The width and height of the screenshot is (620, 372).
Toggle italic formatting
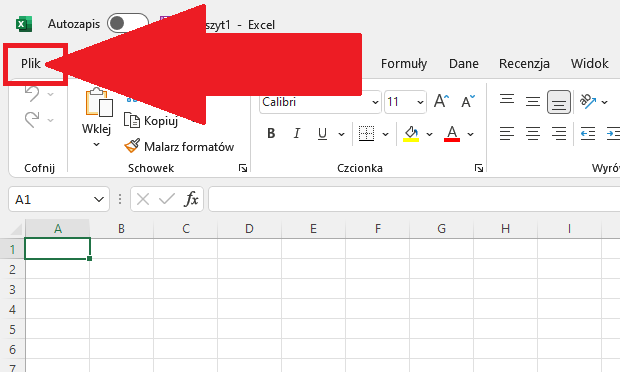click(x=297, y=134)
